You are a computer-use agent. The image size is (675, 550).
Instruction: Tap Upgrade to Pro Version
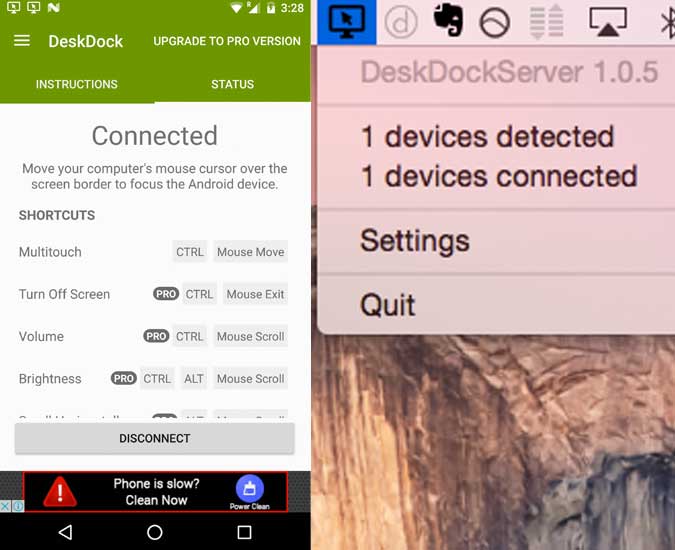(x=227, y=41)
